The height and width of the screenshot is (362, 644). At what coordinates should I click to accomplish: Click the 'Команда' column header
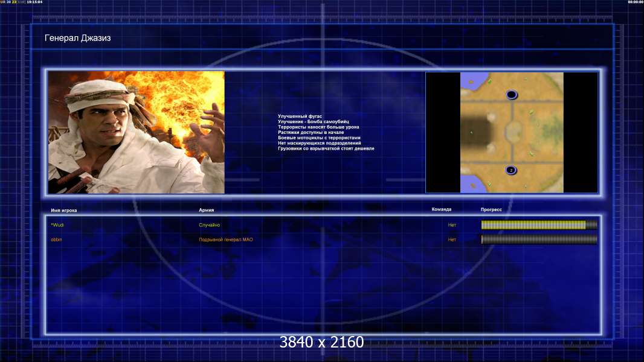442,210
